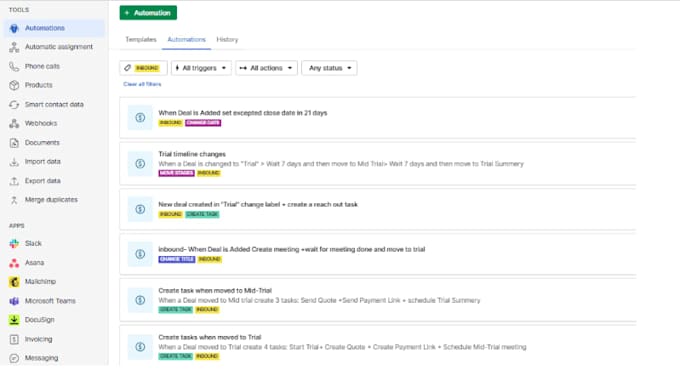680x375 pixels.
Task: Expand the All triggers dropdown
Action: click(201, 68)
